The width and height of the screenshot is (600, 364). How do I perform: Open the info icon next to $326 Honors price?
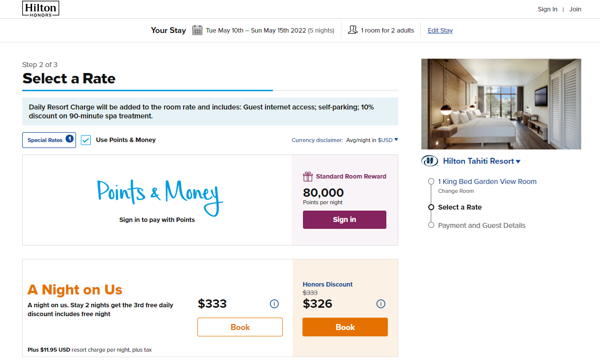380,304
